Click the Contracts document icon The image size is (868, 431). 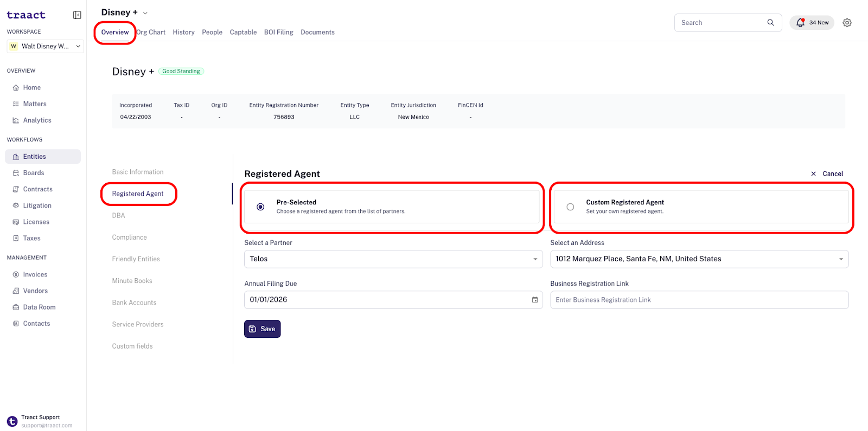click(16, 189)
